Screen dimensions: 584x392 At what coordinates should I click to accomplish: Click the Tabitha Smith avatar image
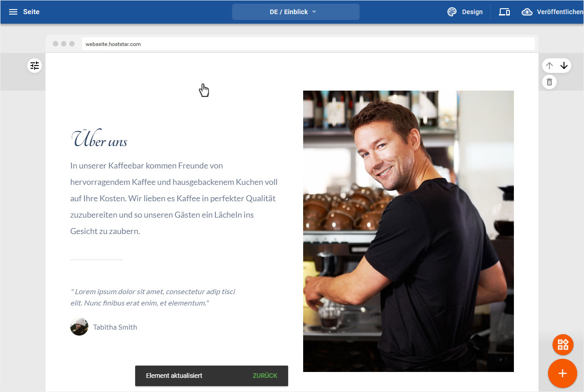(79, 326)
